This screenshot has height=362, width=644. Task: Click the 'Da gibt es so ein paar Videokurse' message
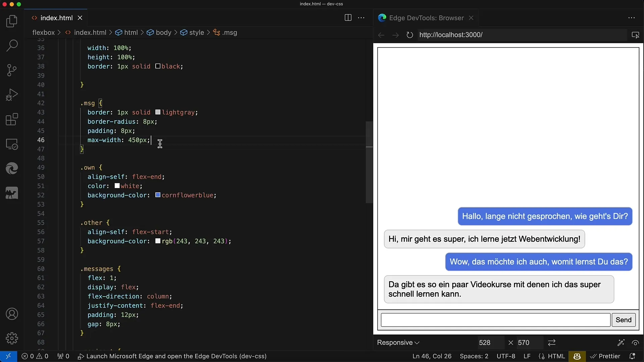(499, 289)
